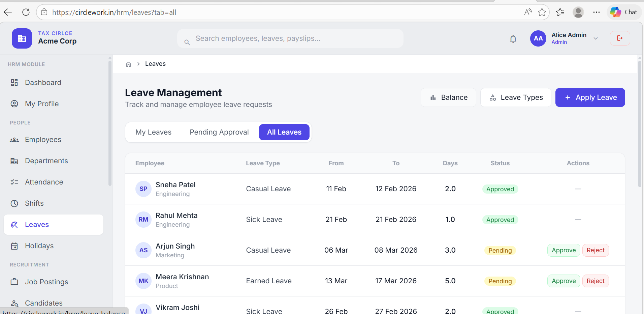Click the notification bell
The image size is (644, 314).
coord(513,38)
